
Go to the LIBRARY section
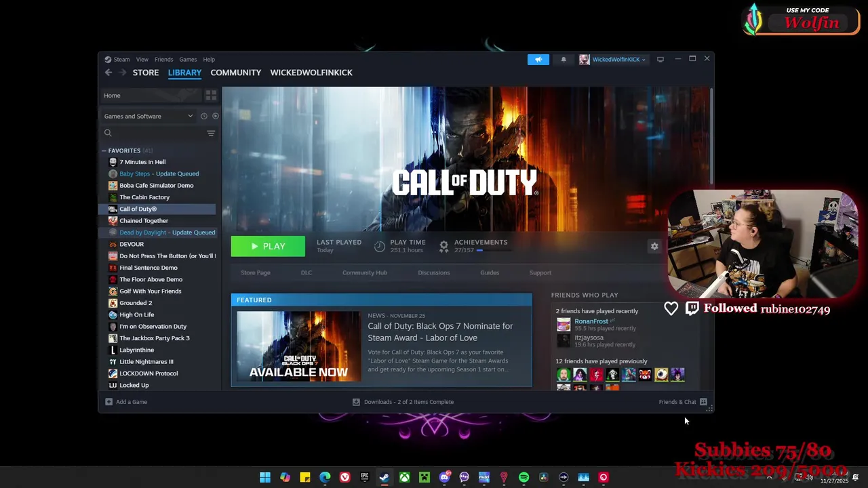click(185, 73)
